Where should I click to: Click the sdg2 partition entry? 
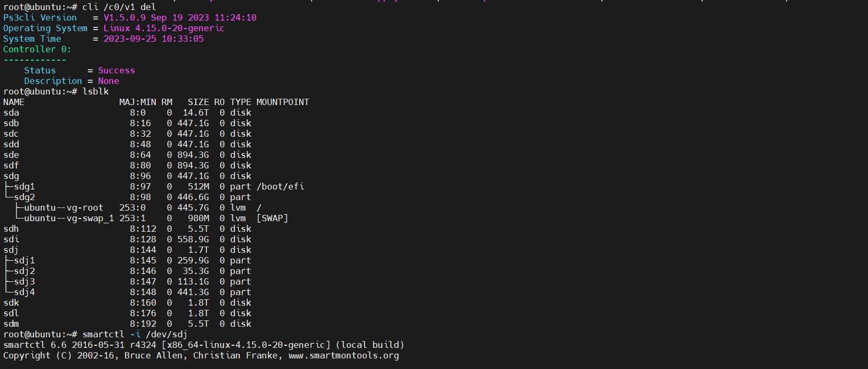point(24,197)
